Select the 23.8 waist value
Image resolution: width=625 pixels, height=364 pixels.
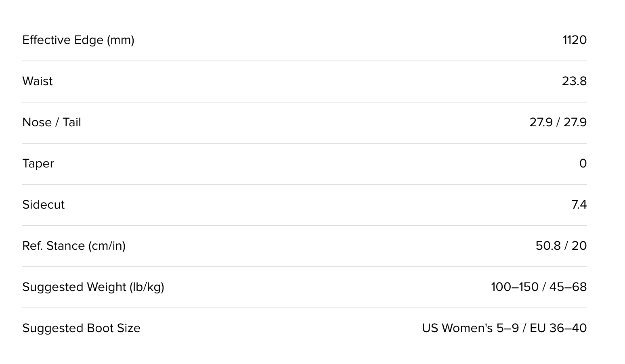coord(574,81)
